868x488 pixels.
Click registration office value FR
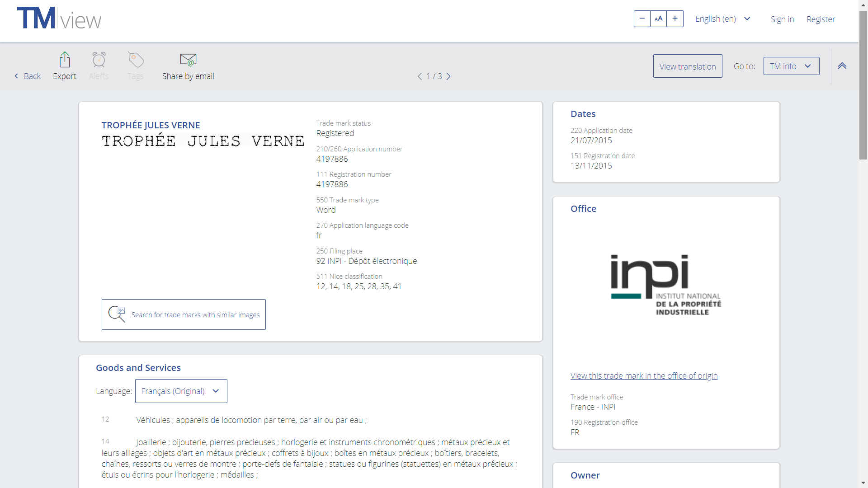pos(575,432)
